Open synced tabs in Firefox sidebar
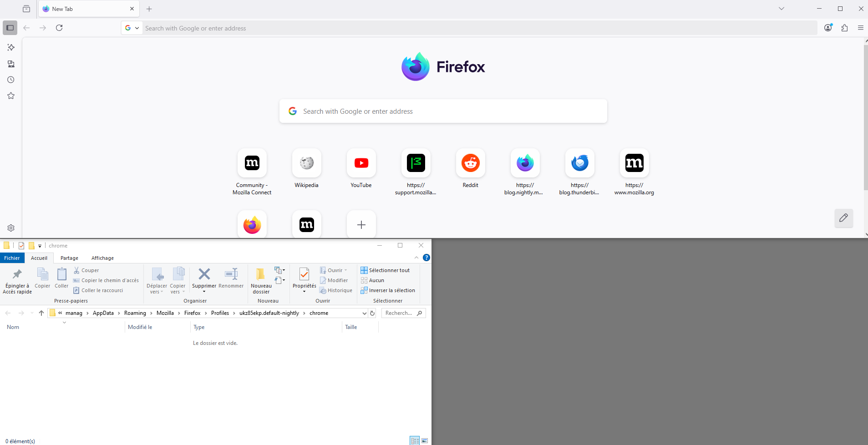Viewport: 868px width, 445px height. pos(11,64)
